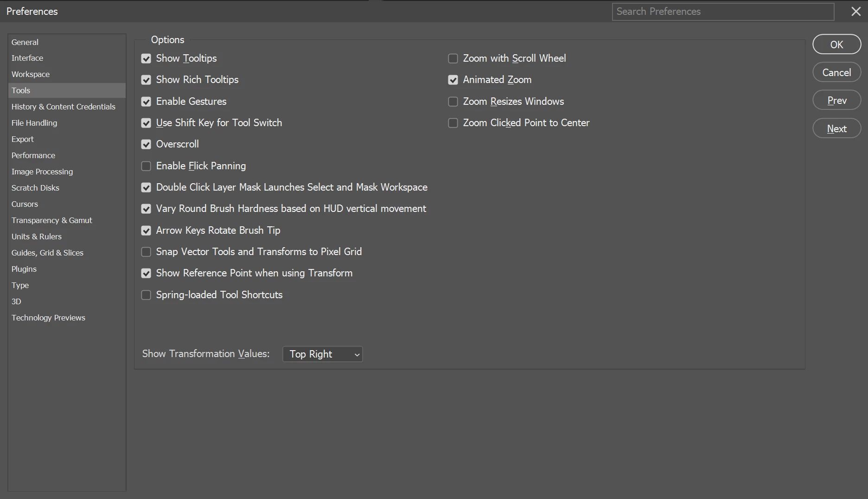Viewport: 868px width, 499px height.
Task: Enable Flick Panning checkbox
Action: click(x=146, y=166)
